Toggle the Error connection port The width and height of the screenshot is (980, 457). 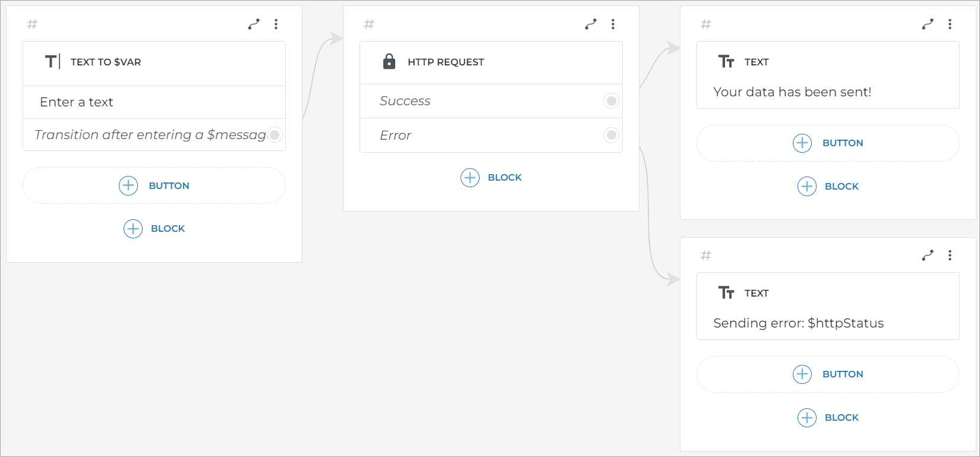click(x=611, y=135)
